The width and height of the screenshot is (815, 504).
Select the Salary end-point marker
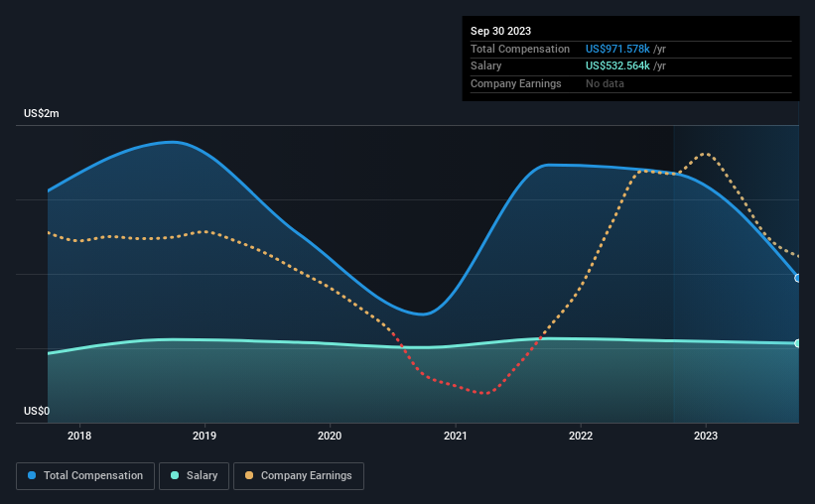pos(798,343)
